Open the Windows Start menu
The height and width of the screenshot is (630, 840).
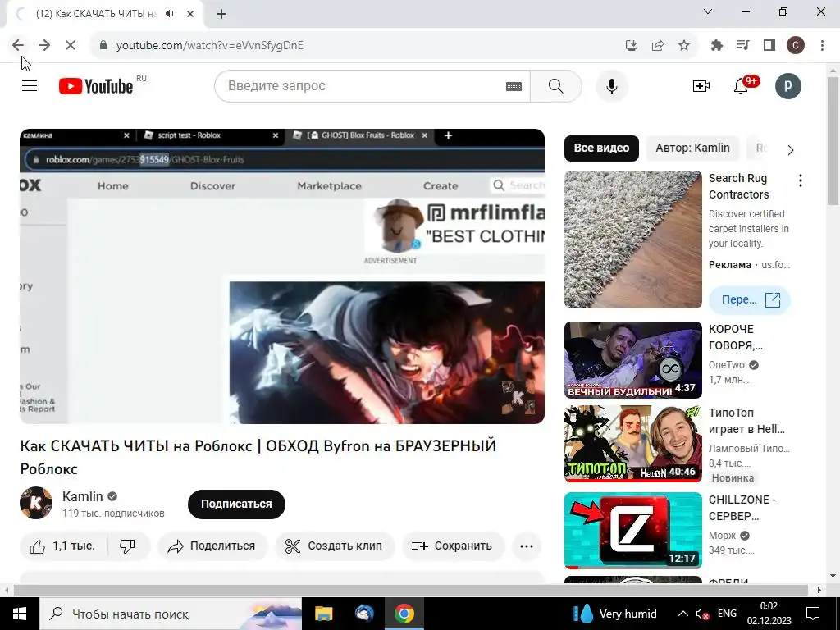pos(20,614)
